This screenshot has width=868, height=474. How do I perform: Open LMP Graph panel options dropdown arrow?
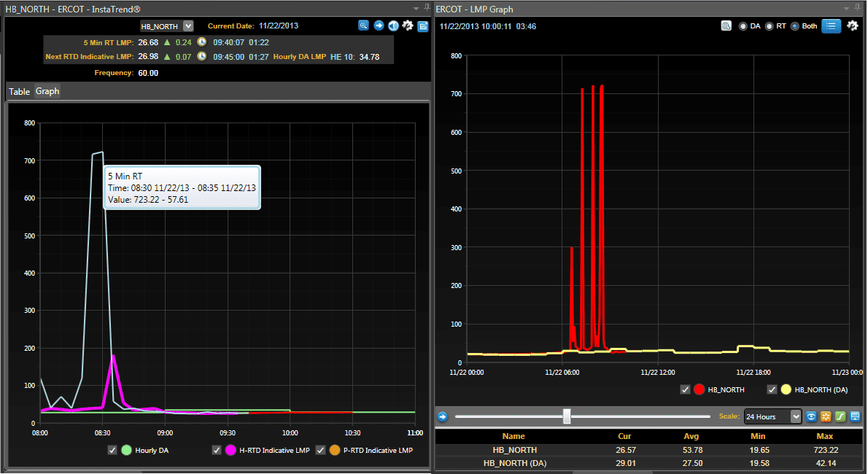tap(846, 8)
